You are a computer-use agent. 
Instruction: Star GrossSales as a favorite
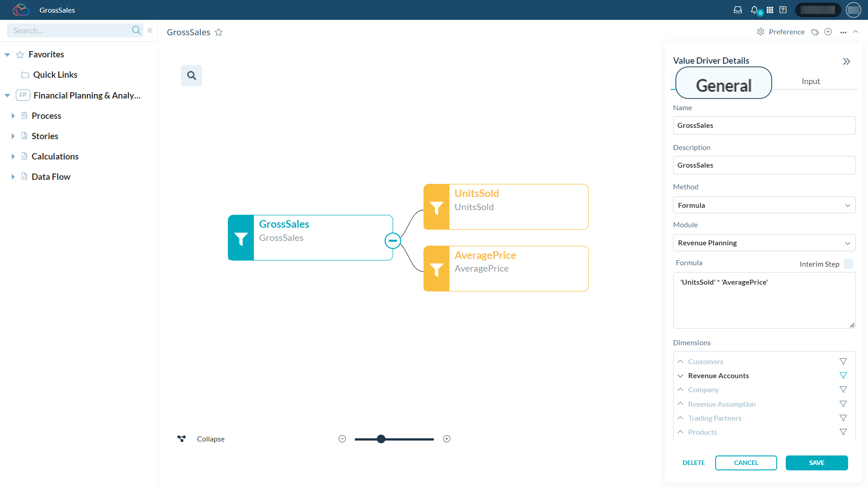(219, 32)
